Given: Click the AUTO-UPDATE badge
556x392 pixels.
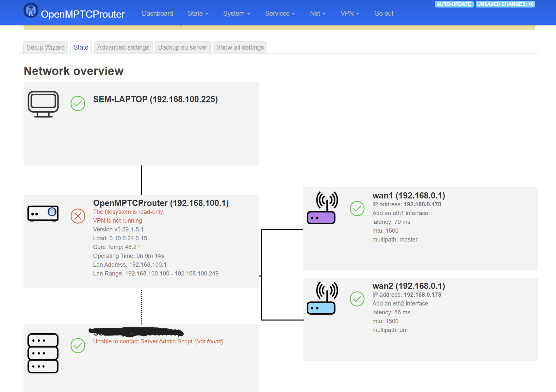Looking at the screenshot, I should click(454, 4).
